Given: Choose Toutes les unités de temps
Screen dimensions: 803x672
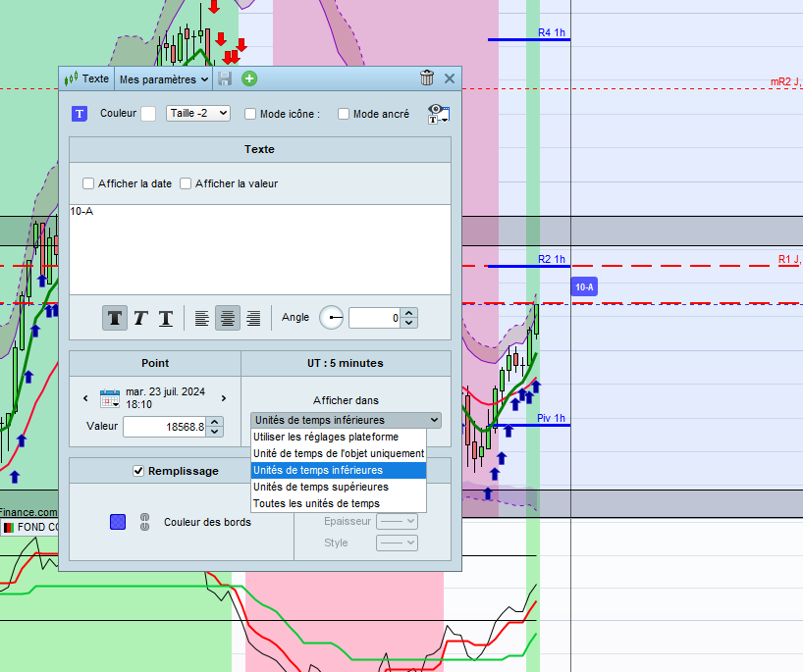Looking at the screenshot, I should coord(339,503).
